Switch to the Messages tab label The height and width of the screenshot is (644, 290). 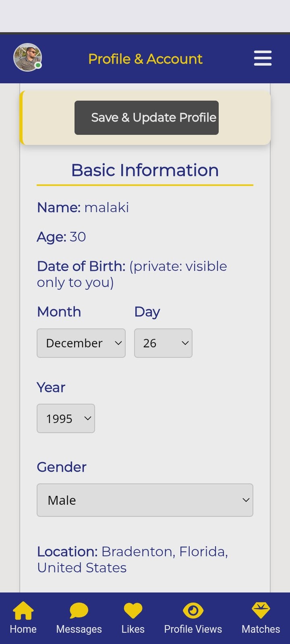(x=79, y=629)
